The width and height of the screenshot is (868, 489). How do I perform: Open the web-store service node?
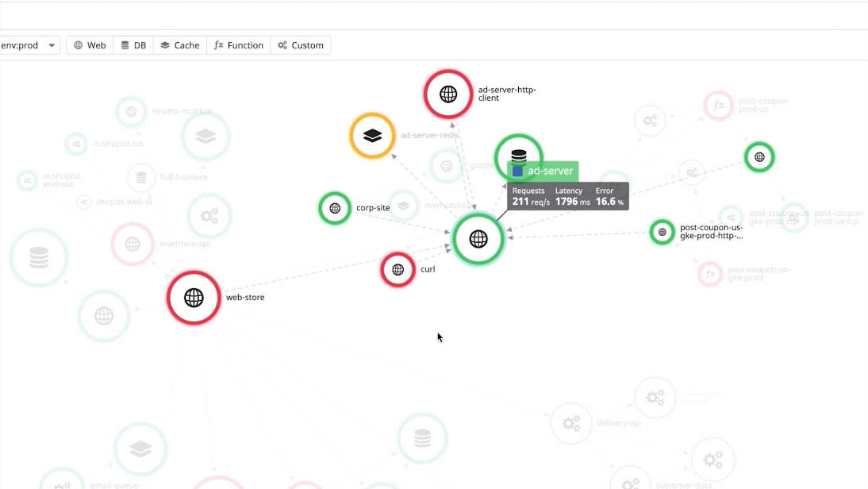coord(194,298)
